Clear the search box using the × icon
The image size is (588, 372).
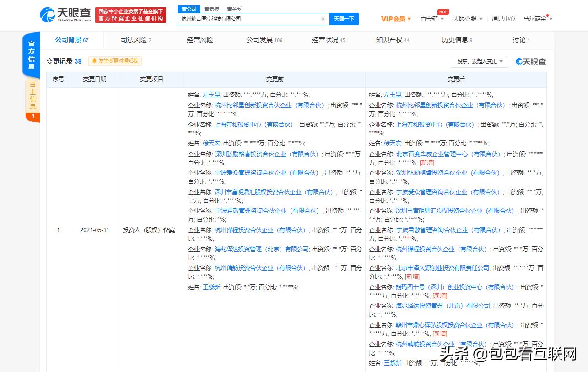[324, 19]
